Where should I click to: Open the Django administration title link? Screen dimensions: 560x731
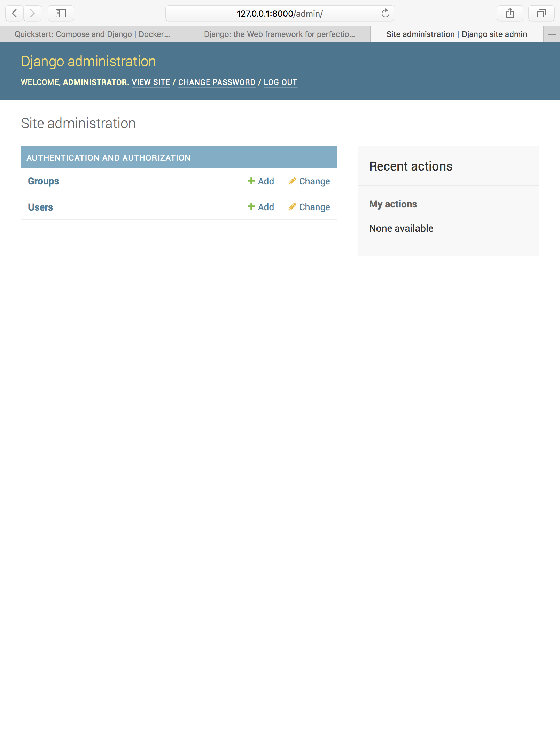coord(88,61)
